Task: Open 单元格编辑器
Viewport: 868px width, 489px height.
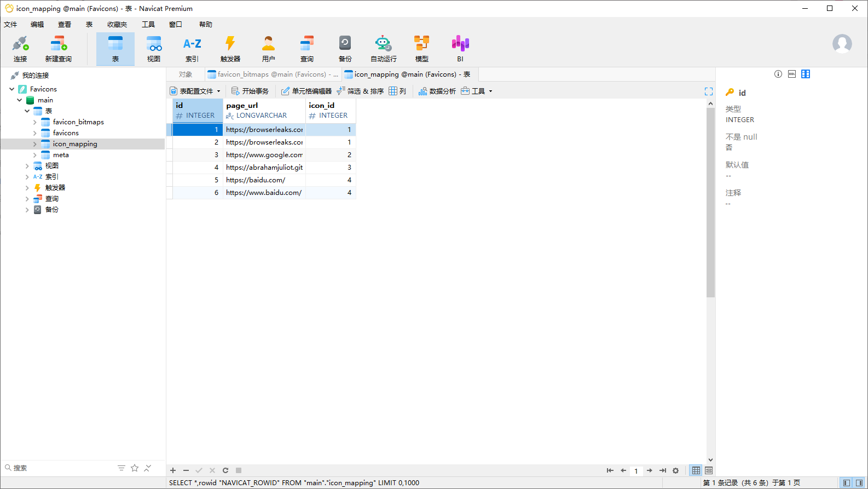Action: pos(306,91)
